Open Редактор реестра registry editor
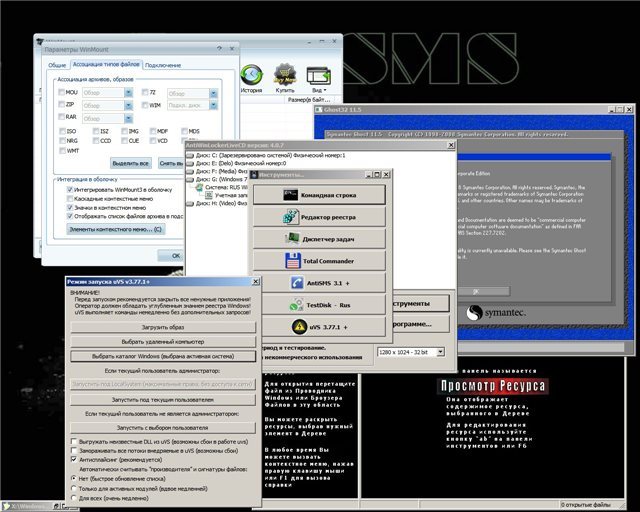This screenshot has height=512, width=640. coord(318,217)
